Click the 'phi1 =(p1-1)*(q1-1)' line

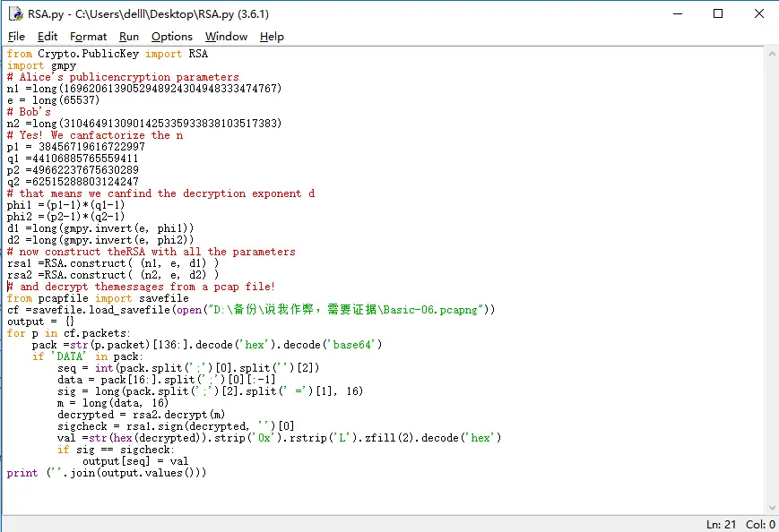(x=66, y=205)
